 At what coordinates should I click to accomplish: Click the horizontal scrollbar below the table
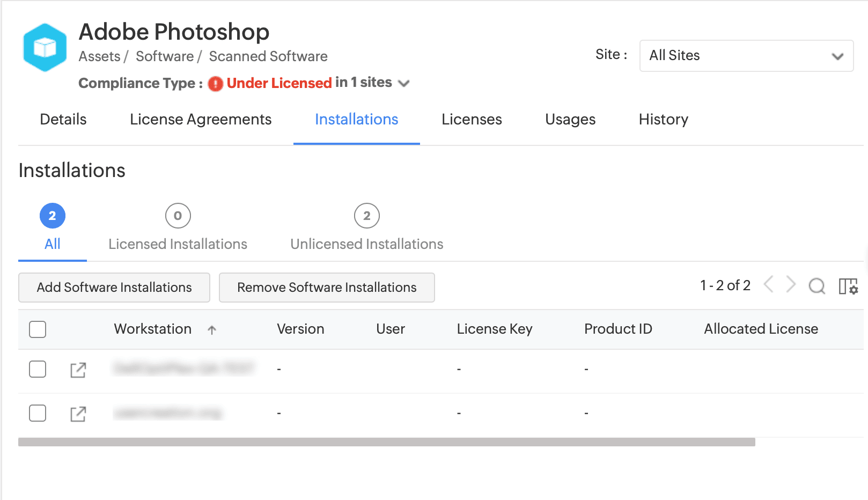click(x=386, y=442)
